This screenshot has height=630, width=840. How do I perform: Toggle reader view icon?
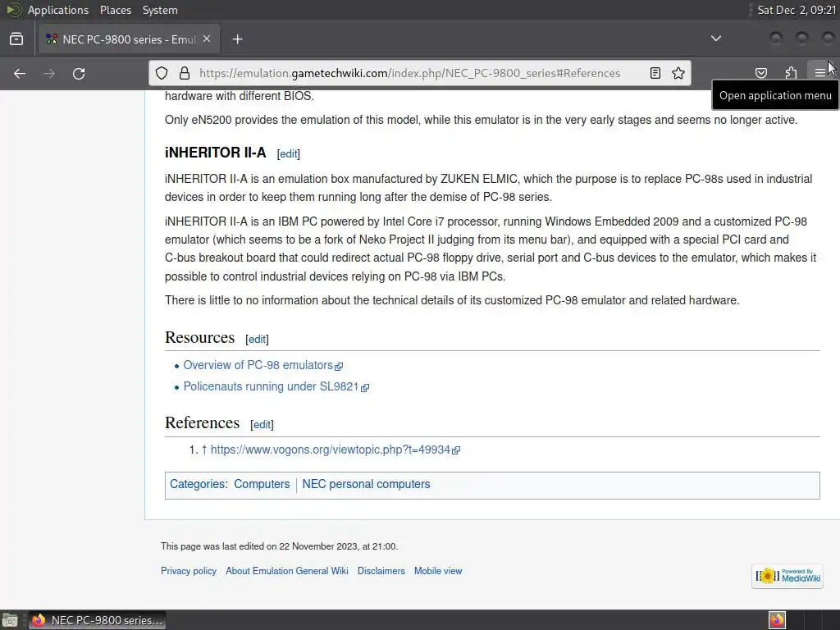[x=655, y=73]
